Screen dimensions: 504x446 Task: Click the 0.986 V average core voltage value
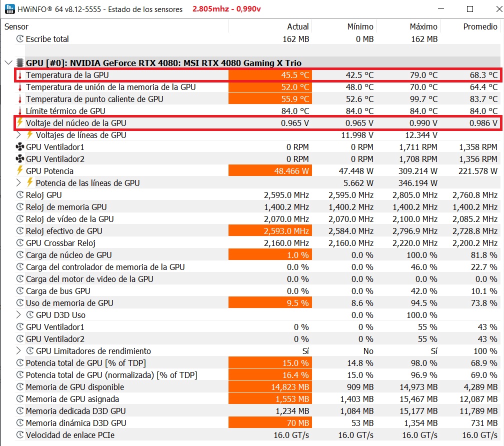[x=483, y=123]
